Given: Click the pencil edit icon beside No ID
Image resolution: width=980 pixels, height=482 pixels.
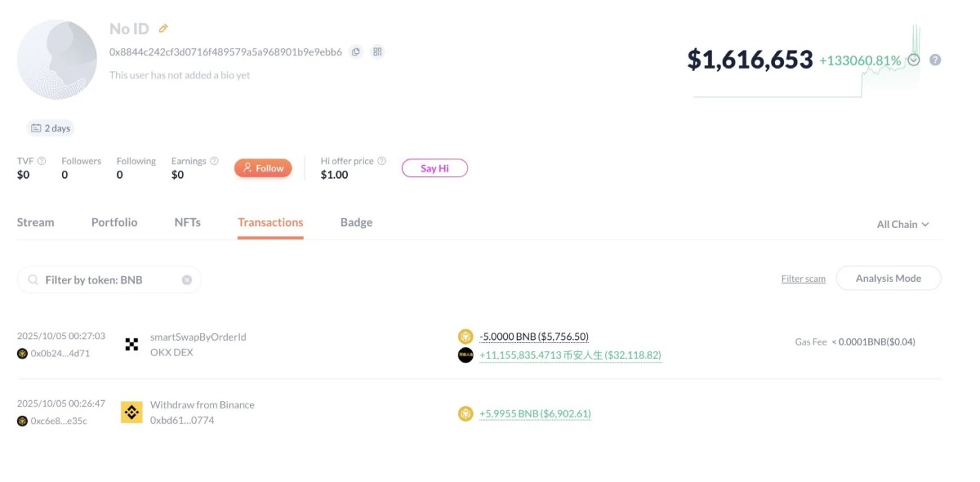Looking at the screenshot, I should tap(163, 29).
